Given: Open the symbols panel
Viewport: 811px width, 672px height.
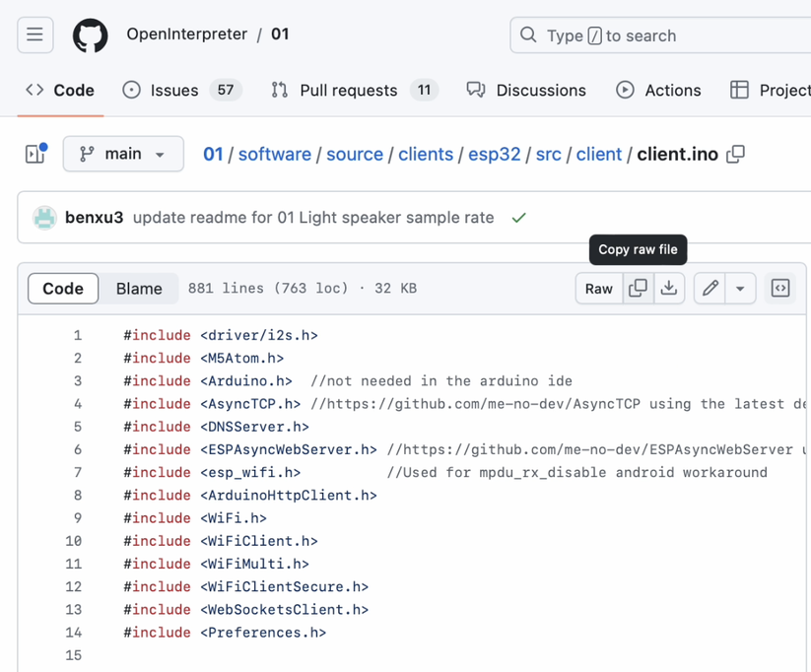Looking at the screenshot, I should pos(780,289).
